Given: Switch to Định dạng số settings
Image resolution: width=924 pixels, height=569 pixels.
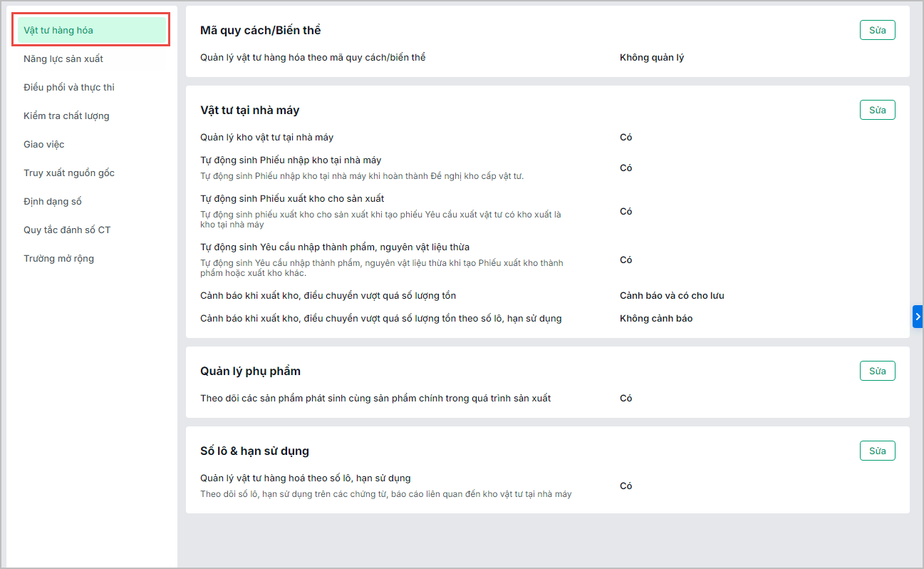Looking at the screenshot, I should pos(53,201).
